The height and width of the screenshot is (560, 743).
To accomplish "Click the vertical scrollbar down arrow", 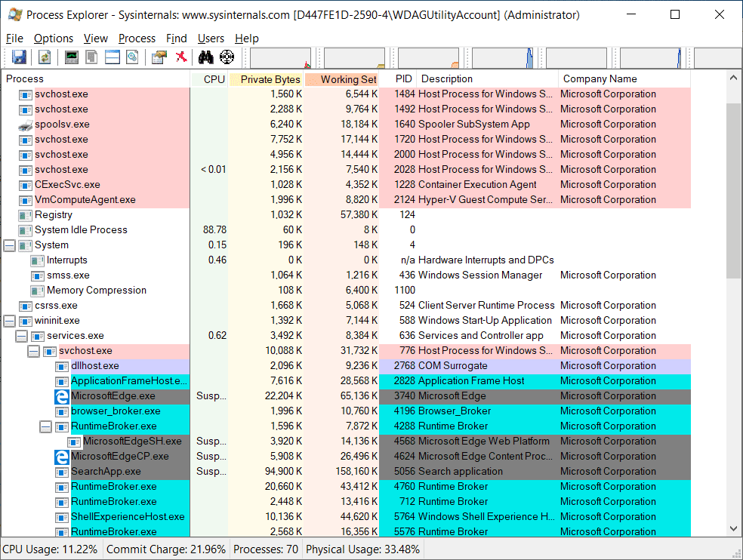I will pyautogui.click(x=734, y=529).
